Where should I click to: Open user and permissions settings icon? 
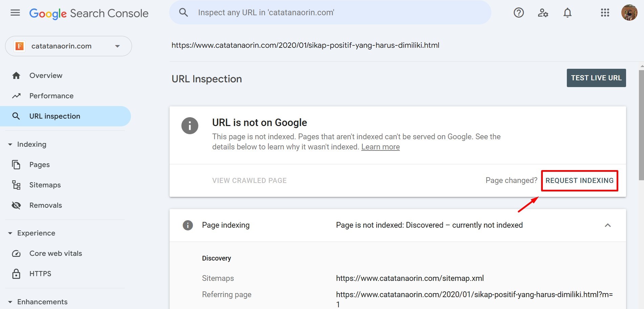[543, 13]
